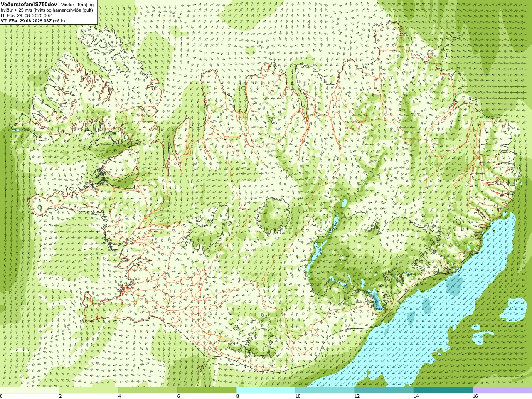This screenshot has width=532, height=399.
Task: Click the 14–16 m/s dark teal color band
Action: 443,390
